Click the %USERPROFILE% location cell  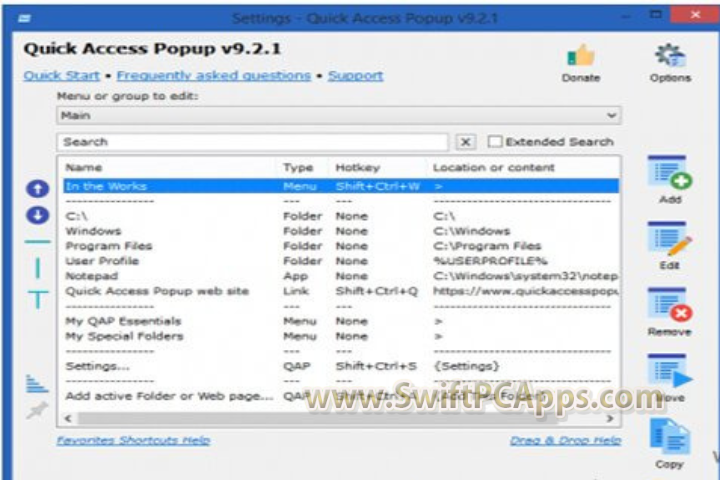pyautogui.click(x=490, y=261)
